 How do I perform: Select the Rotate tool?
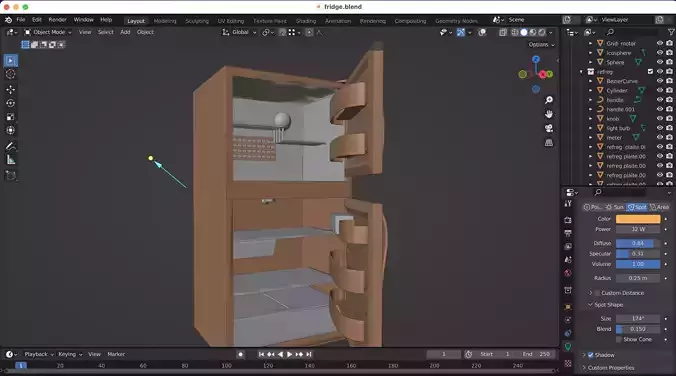pos(10,103)
